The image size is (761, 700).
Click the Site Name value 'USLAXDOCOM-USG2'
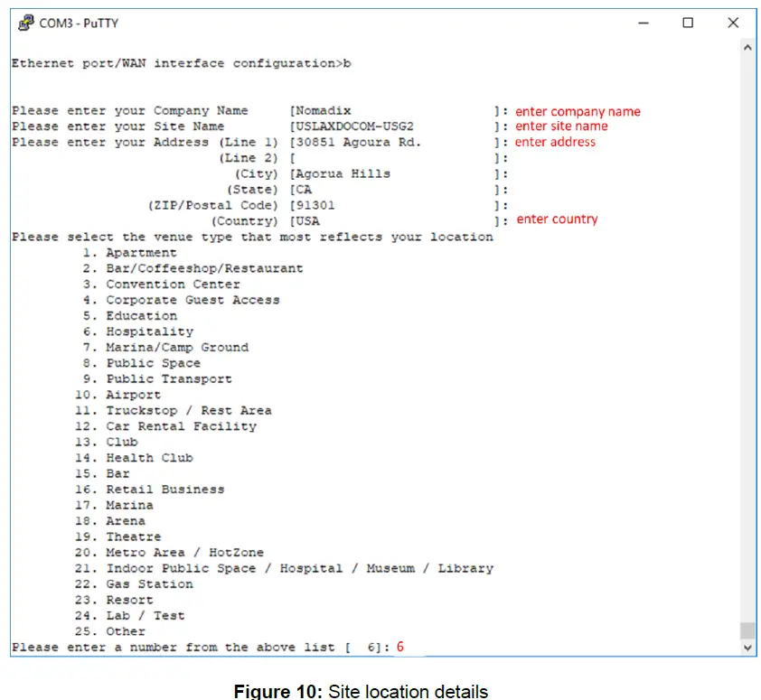(x=355, y=126)
